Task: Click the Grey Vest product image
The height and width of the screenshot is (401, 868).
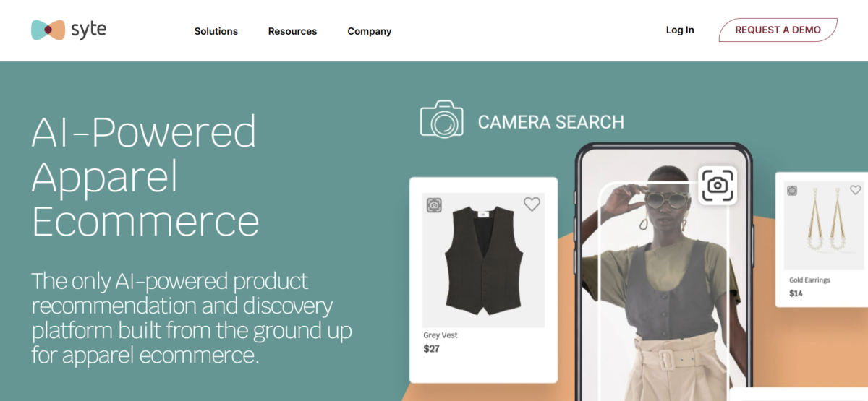Action: pos(483,260)
